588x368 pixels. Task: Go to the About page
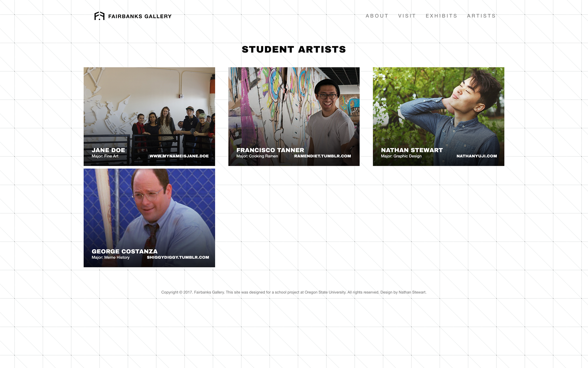[x=377, y=16]
